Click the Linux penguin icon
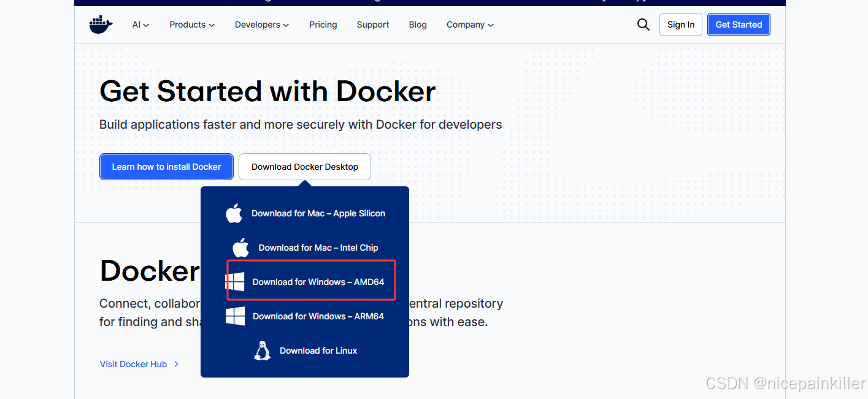The image size is (868, 399). click(x=263, y=351)
